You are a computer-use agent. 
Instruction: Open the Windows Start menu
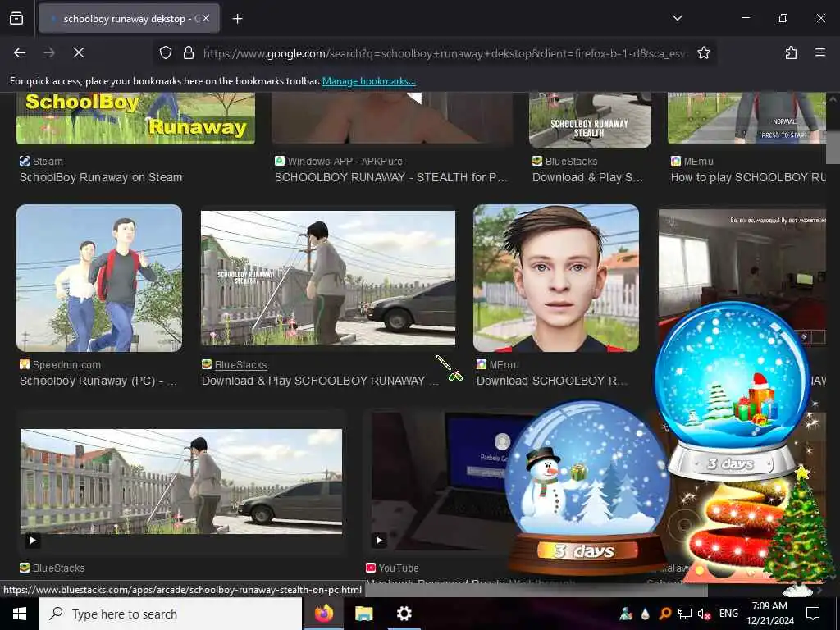(x=20, y=614)
